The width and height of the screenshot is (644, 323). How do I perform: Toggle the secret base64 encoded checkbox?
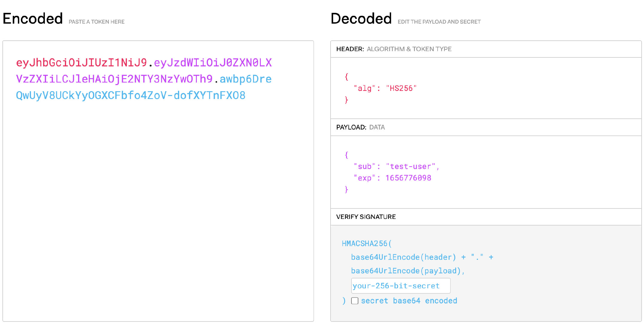355,301
